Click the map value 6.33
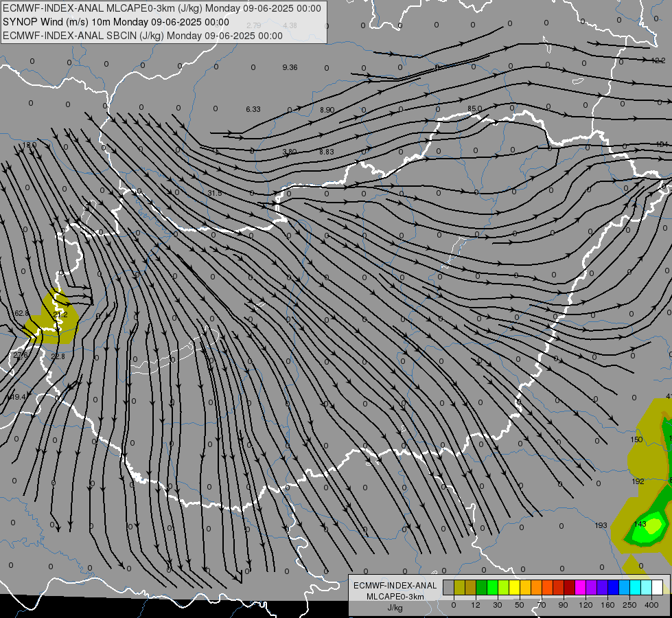Screen dimensions: 672x618 click(253, 109)
